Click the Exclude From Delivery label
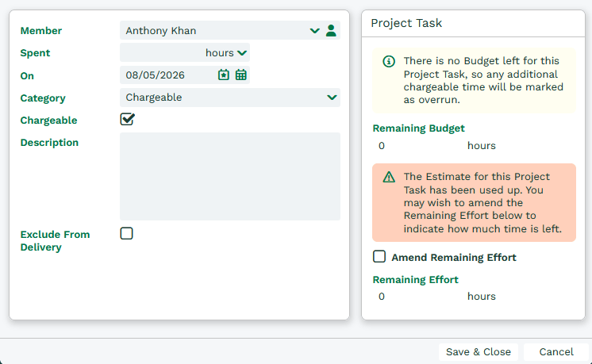Viewport: 592px width, 364px height. click(x=55, y=240)
